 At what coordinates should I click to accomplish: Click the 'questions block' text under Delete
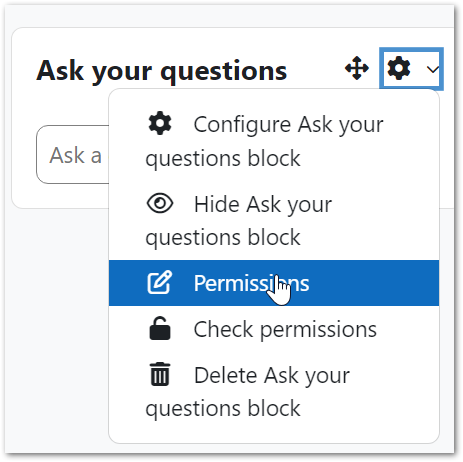[223, 409]
